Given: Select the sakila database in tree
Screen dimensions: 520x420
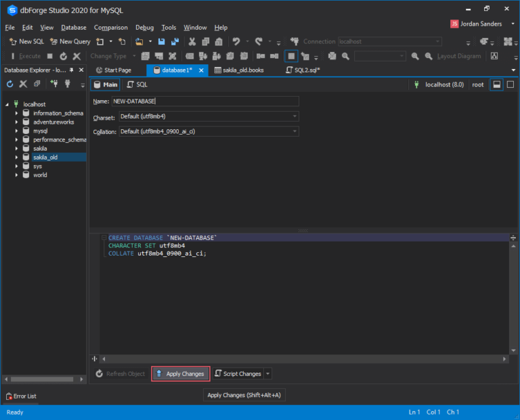Looking at the screenshot, I should click(40, 148).
